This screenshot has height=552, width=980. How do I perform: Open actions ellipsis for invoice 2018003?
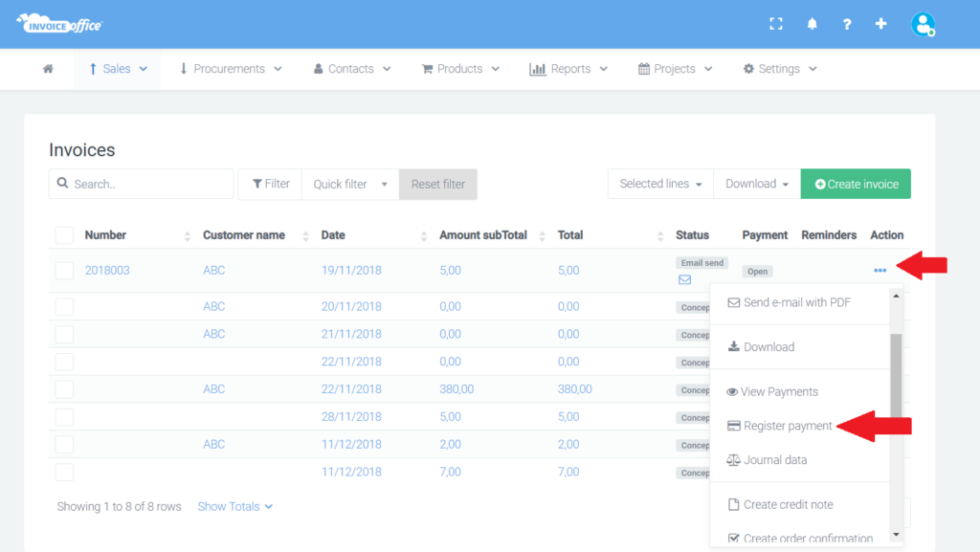(880, 271)
